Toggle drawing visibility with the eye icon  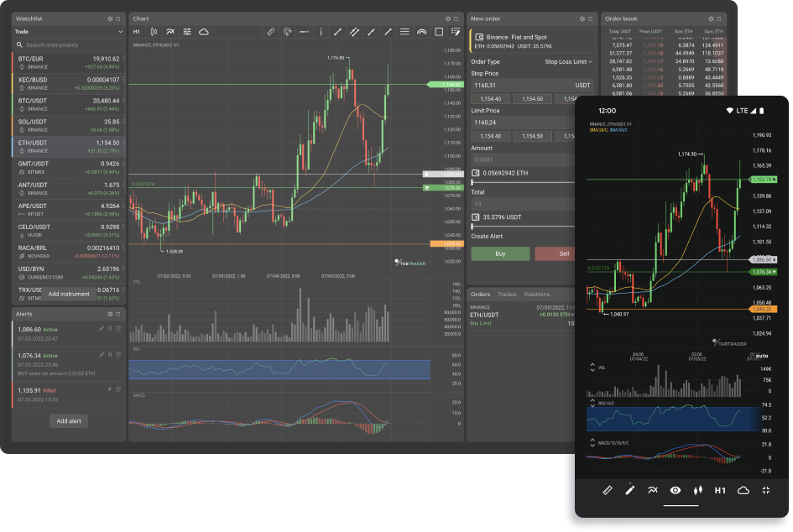pos(675,490)
